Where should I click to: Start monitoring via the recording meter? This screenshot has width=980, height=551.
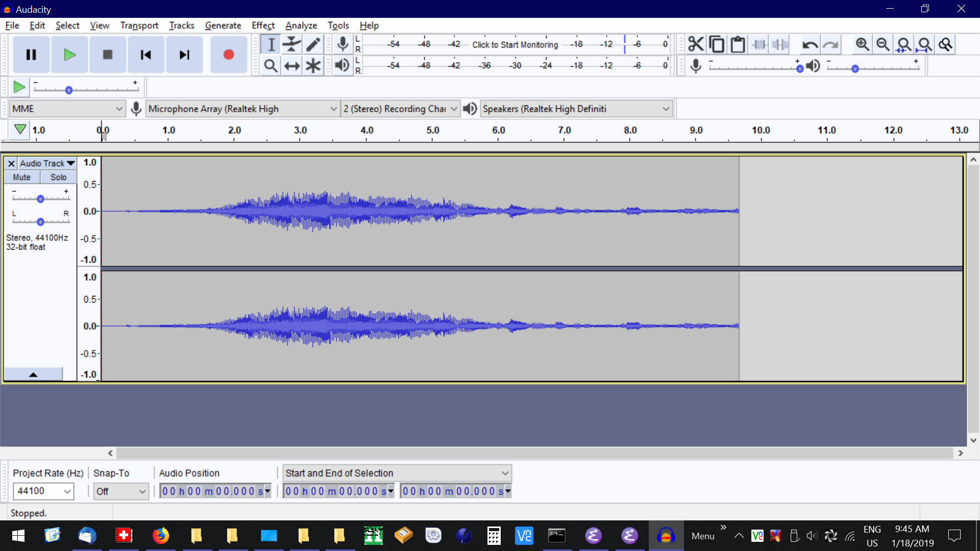(x=515, y=44)
